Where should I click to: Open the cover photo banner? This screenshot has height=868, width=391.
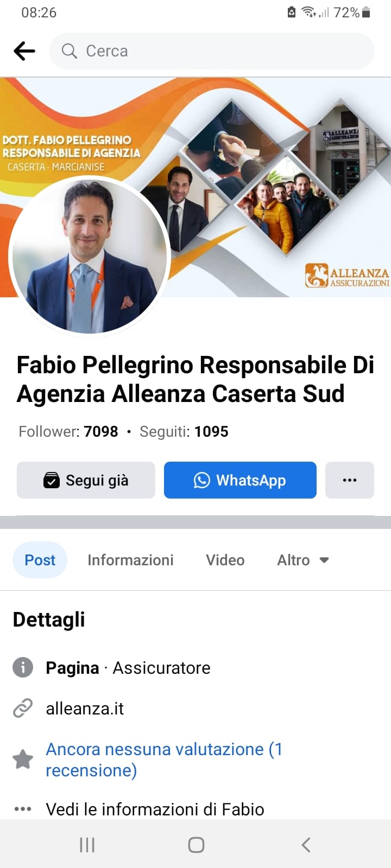point(195,187)
